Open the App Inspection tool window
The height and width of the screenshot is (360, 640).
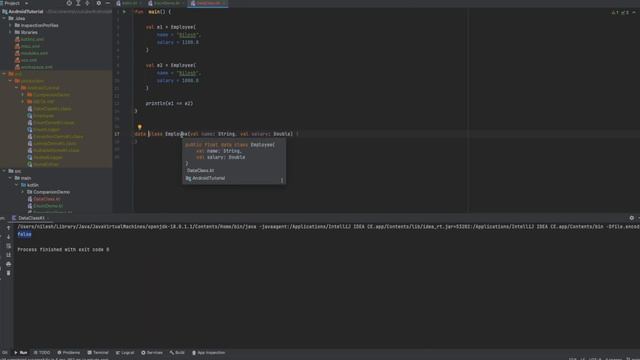click(209, 353)
